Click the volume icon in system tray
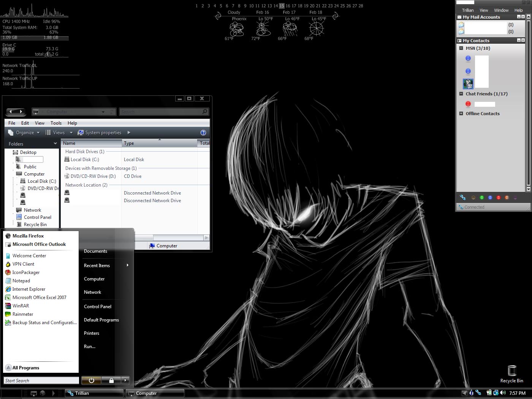This screenshot has width=532, height=399. 503,393
